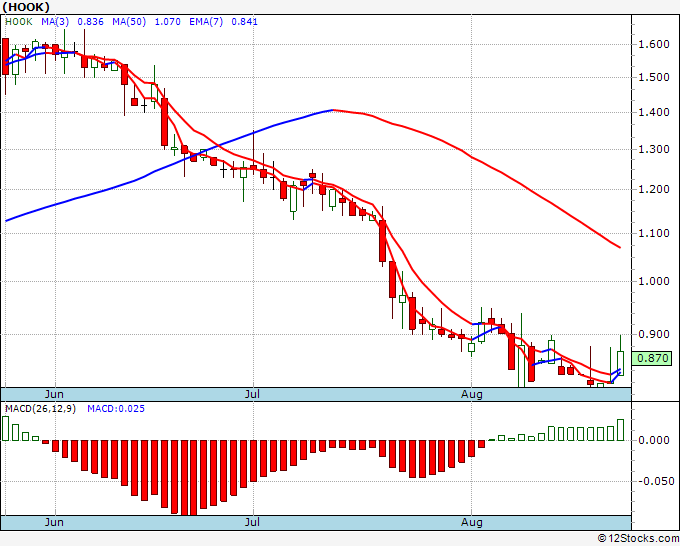Select the EMA(7) legend label
Viewport: 680px width, 546px height.
pos(206,22)
